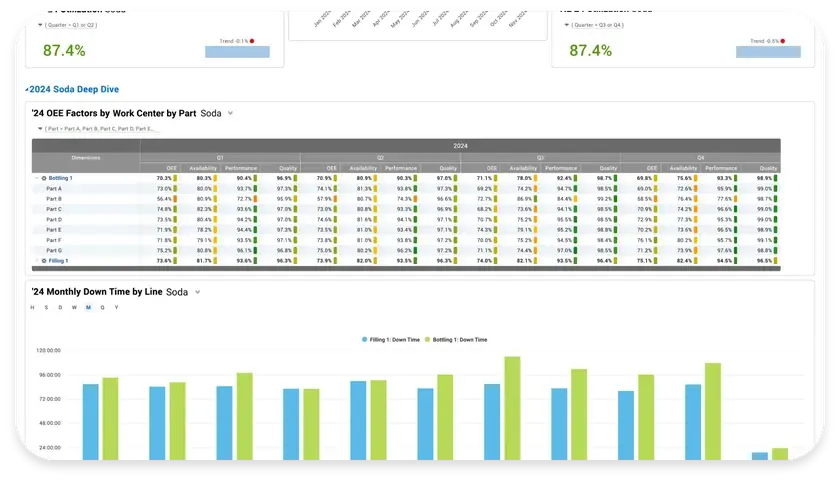Viewport: 840px width, 482px height.
Task: Expand the Filling 1 row
Action: tap(36, 261)
